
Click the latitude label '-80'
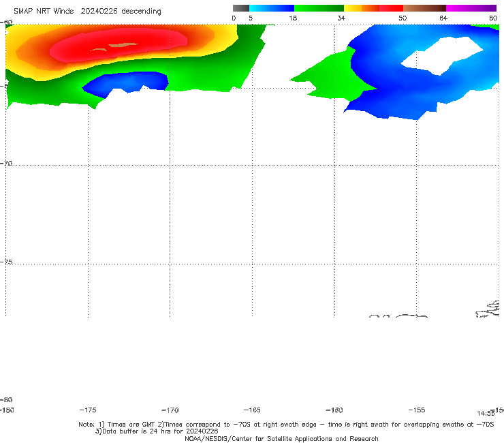click(6, 399)
